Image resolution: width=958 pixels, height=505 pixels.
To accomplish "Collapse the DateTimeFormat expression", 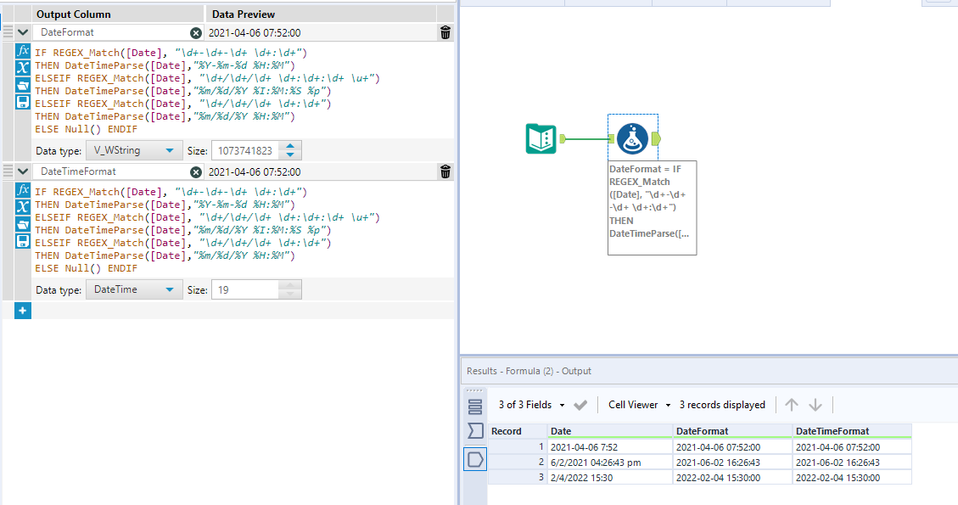I will [x=23, y=172].
